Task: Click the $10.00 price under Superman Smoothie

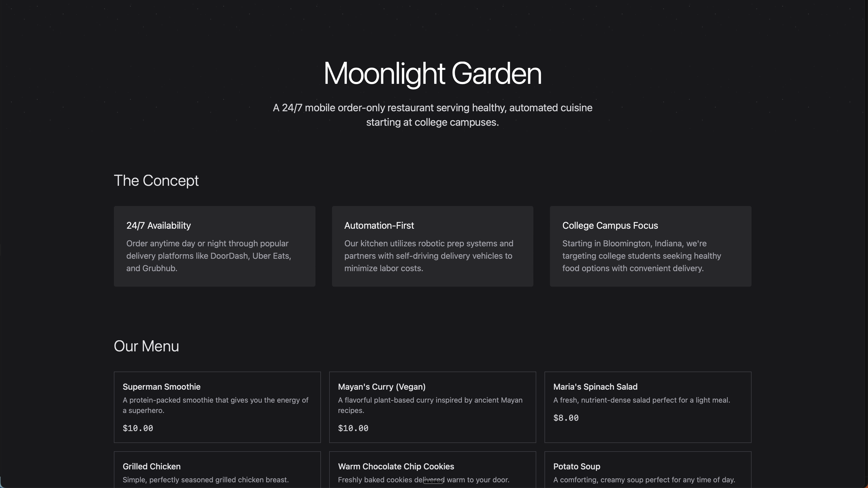Action: (x=137, y=428)
